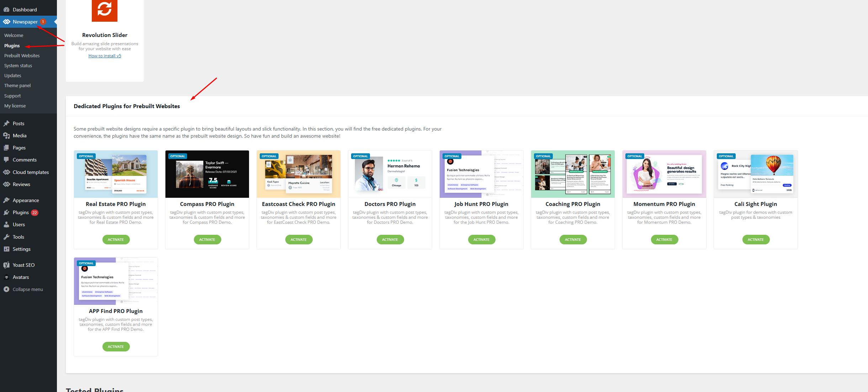Screen dimensions: 868x392
Task: Activate the Doctors PRO Plugin
Action: tap(390, 240)
